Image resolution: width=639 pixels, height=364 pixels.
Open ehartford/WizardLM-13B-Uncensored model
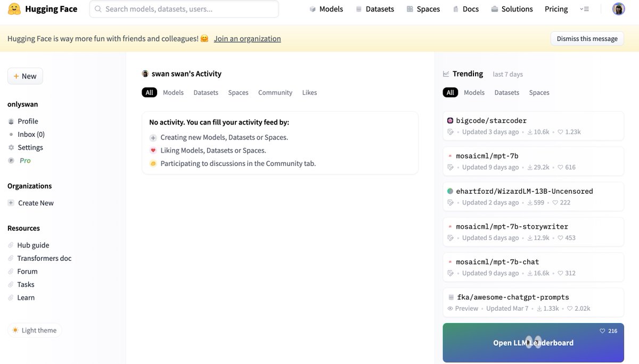point(533,196)
